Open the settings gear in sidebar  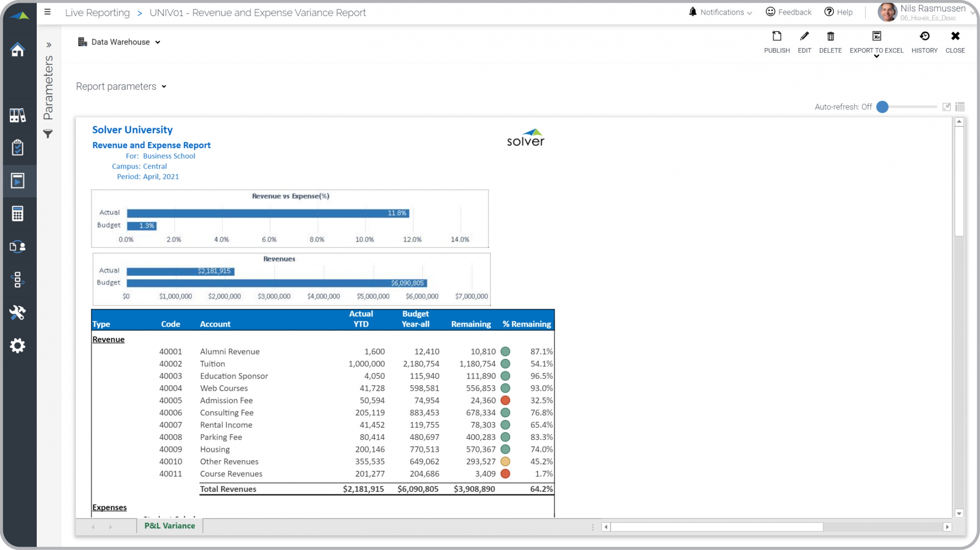18,346
